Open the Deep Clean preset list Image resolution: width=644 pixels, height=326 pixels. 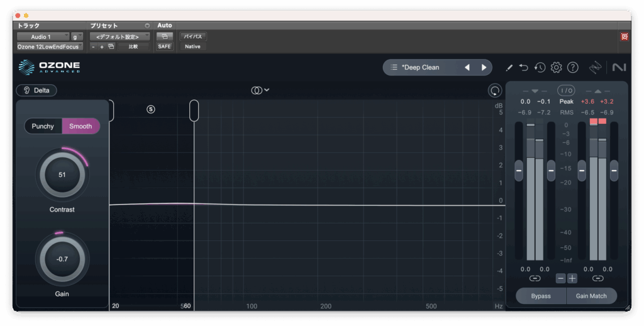[x=421, y=67]
